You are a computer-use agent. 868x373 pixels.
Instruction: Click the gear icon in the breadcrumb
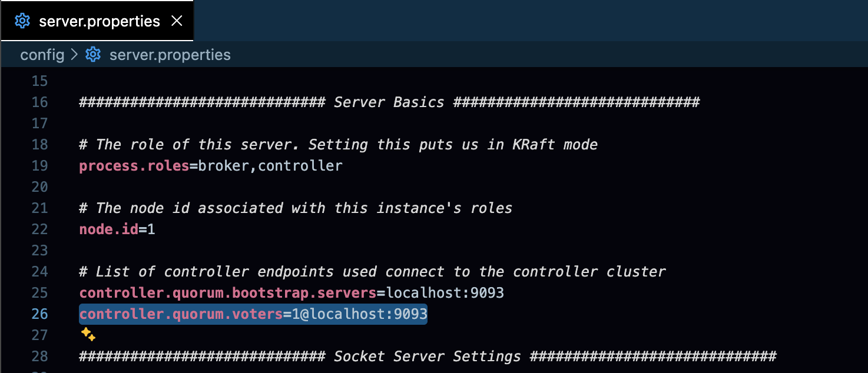(x=93, y=55)
